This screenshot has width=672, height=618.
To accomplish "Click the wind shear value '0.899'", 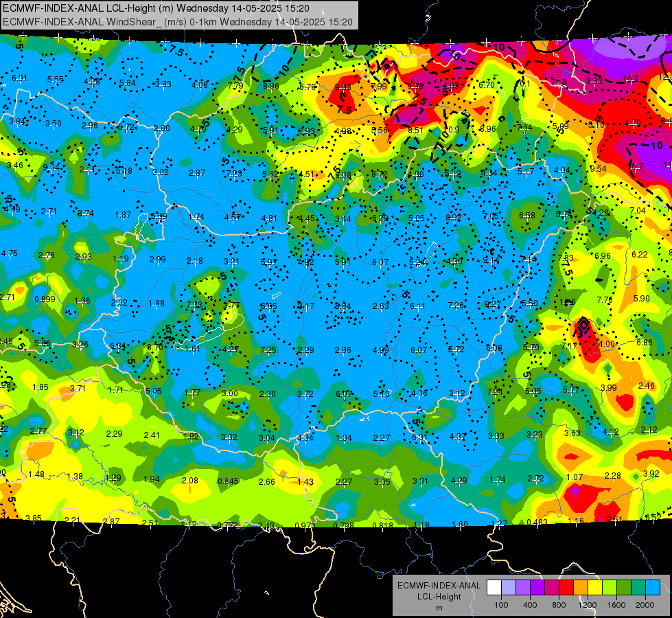I will [45, 299].
